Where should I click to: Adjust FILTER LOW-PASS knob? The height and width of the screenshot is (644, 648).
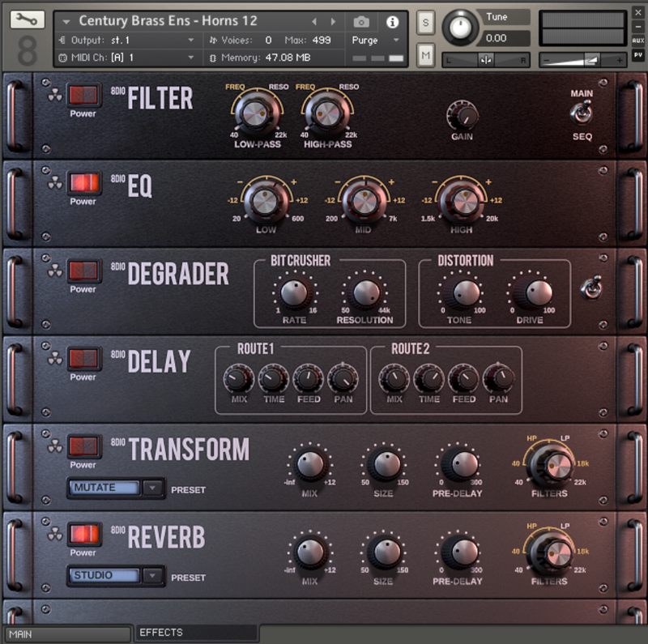(x=256, y=113)
